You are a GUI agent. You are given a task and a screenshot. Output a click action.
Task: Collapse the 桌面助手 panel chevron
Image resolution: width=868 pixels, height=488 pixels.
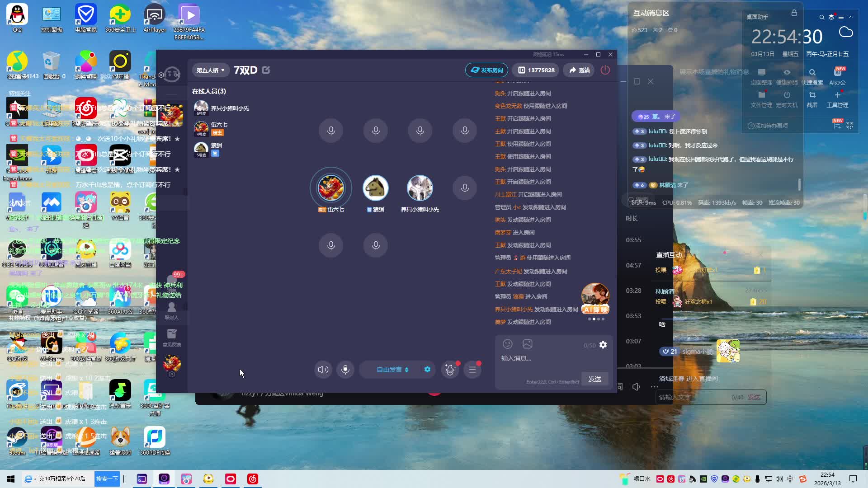851,17
